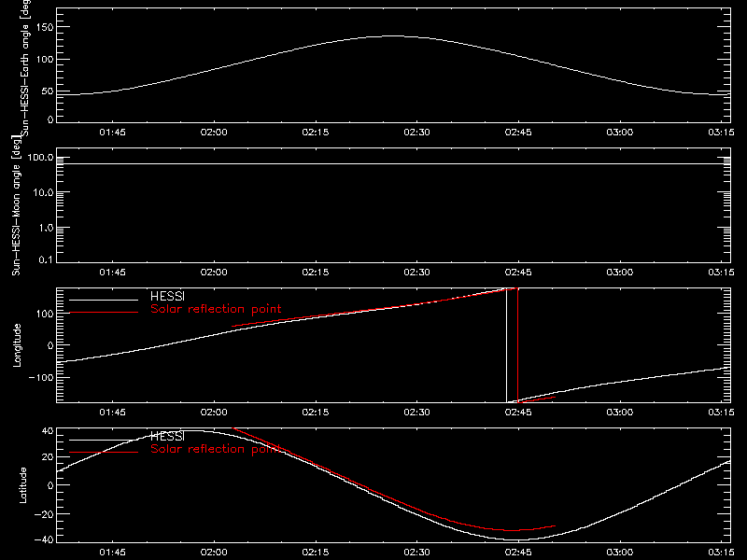Click the 'Sun-HESSI-Moon angle [deg]' axis label

click(x=16, y=205)
